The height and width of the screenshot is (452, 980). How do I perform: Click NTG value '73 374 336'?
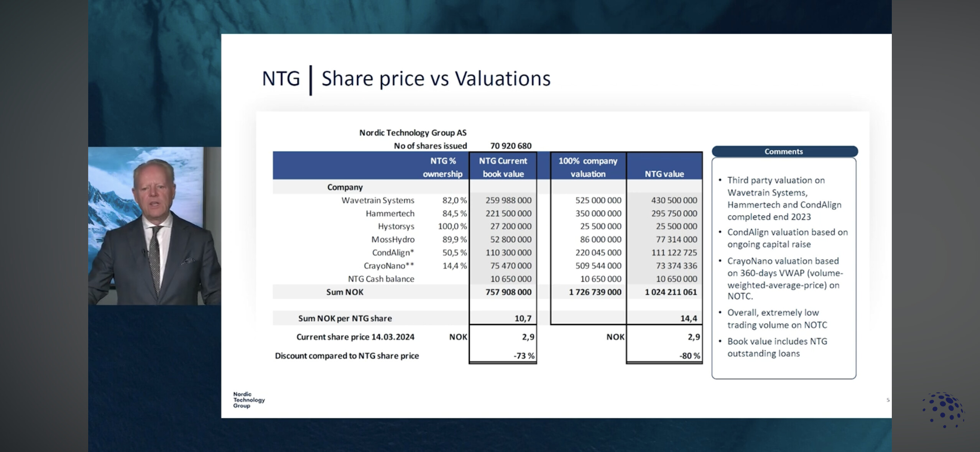[x=676, y=266]
